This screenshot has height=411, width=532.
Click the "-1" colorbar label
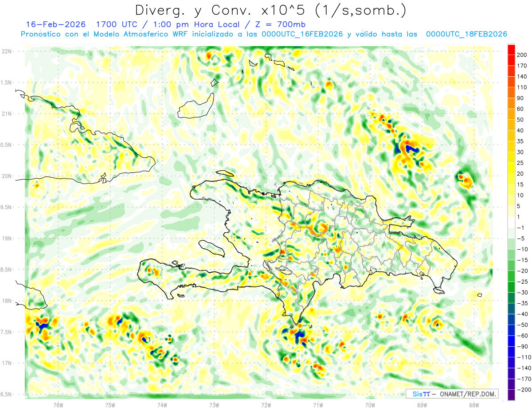[521, 227]
